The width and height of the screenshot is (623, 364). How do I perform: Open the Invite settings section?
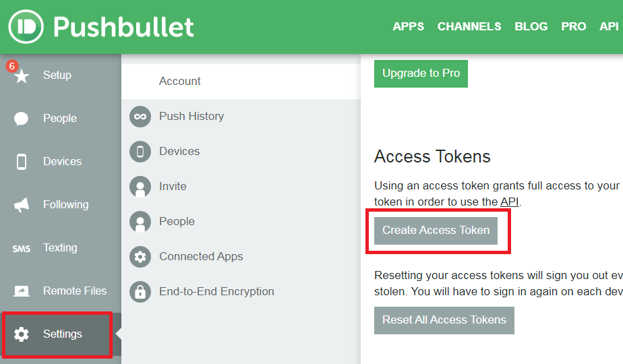(173, 187)
